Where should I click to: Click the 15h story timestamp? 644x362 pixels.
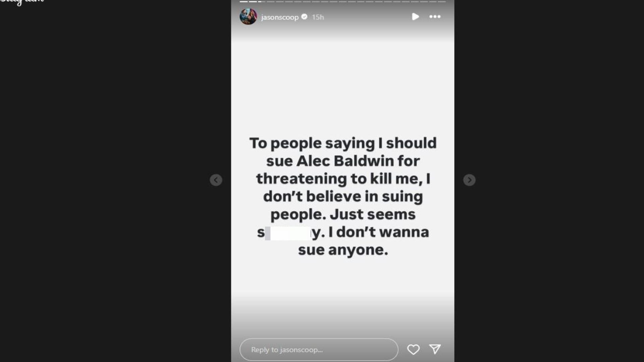click(318, 17)
